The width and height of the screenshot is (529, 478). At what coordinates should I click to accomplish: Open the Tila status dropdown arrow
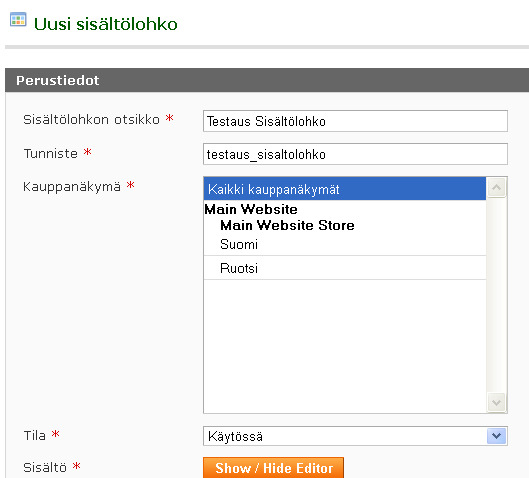tap(496, 436)
